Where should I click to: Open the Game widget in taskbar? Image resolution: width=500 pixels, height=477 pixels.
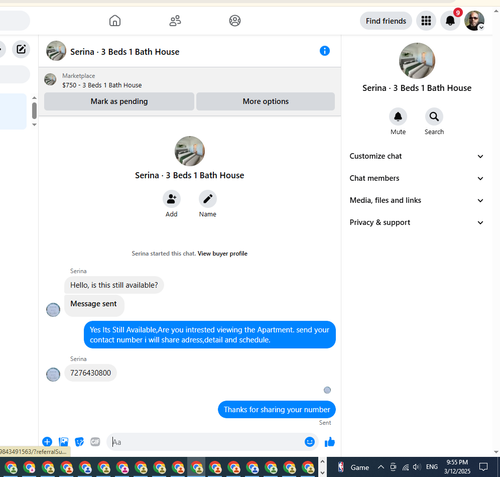(x=354, y=467)
